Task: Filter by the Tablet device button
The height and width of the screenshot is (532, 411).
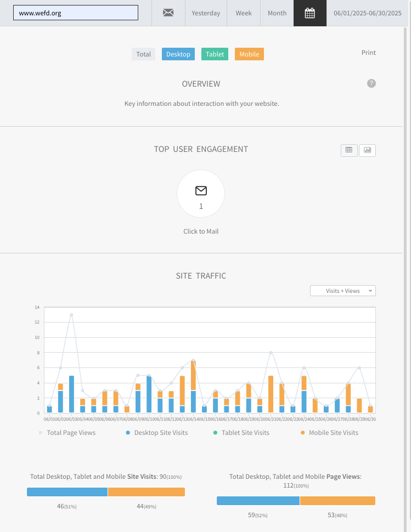Action: 215,54
